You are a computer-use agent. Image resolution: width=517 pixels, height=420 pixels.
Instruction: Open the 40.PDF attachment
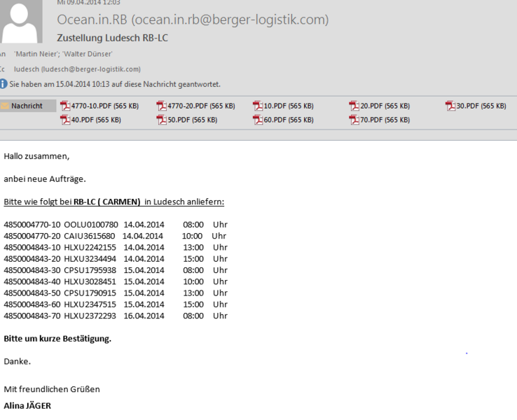90,120
